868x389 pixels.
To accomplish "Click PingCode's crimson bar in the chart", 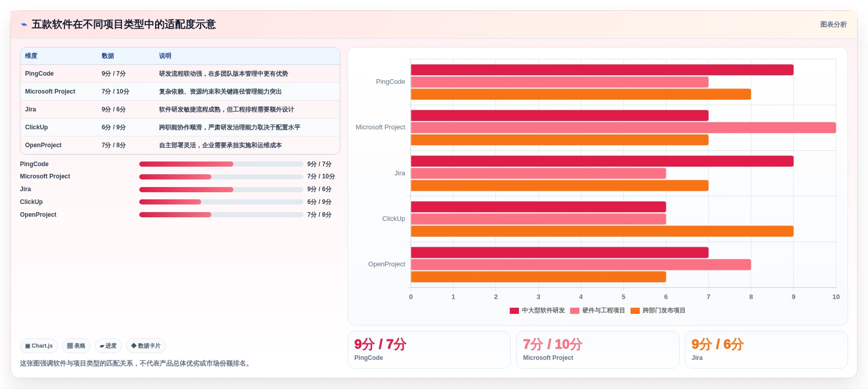I will point(602,70).
